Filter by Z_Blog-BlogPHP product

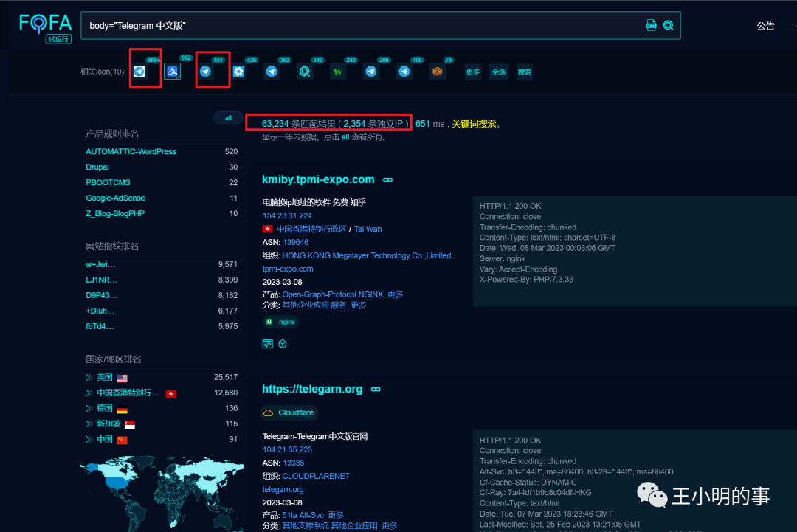coord(115,213)
